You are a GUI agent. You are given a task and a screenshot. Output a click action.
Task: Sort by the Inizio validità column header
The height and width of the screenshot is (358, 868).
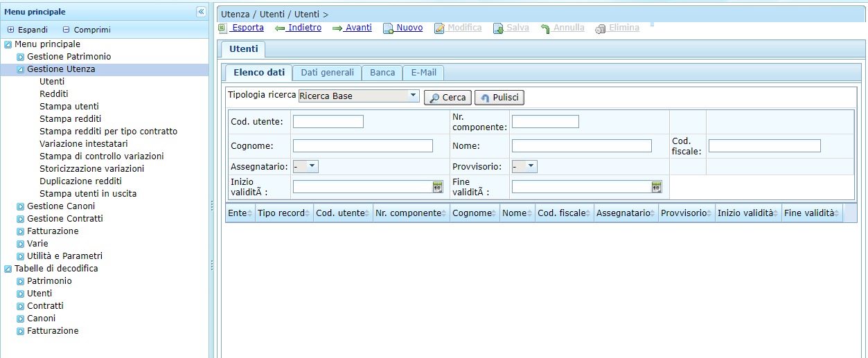(x=748, y=213)
